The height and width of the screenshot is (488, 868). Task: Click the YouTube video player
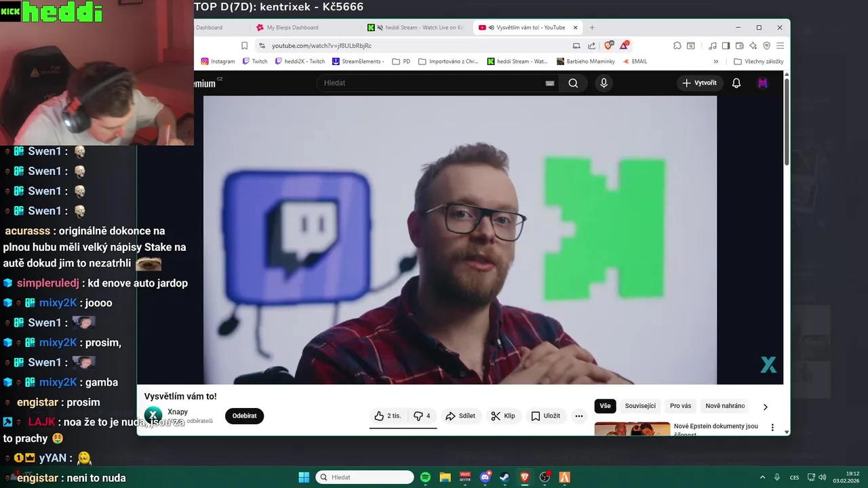[460, 240]
